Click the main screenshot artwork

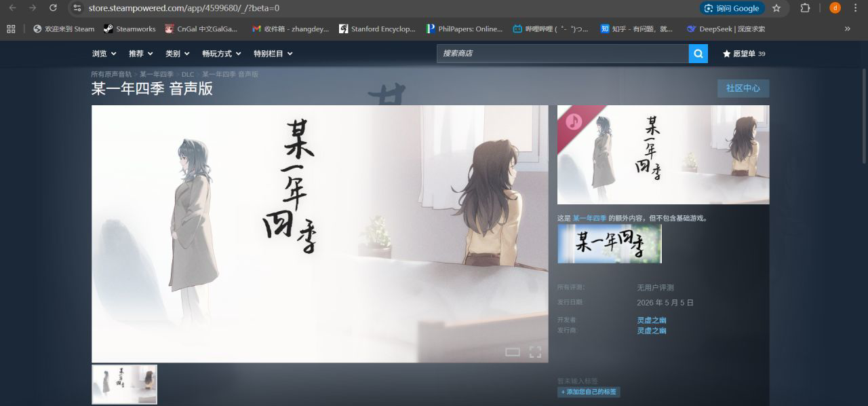click(319, 234)
